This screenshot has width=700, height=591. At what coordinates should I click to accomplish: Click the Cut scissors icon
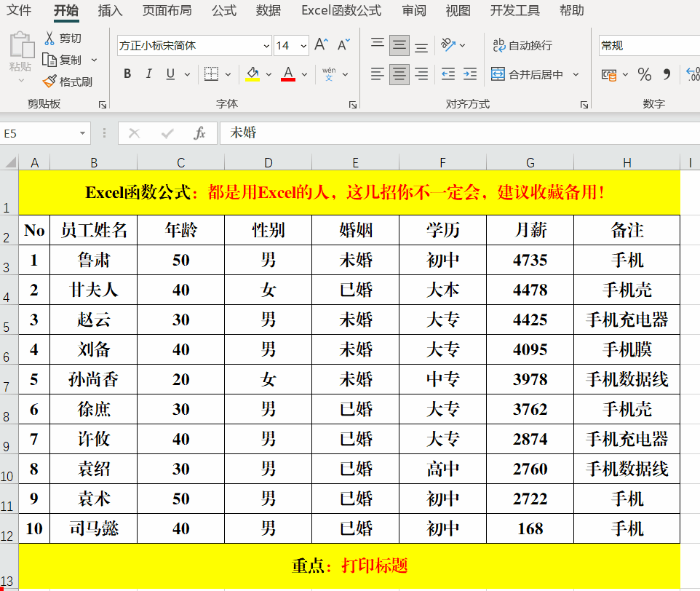point(49,39)
